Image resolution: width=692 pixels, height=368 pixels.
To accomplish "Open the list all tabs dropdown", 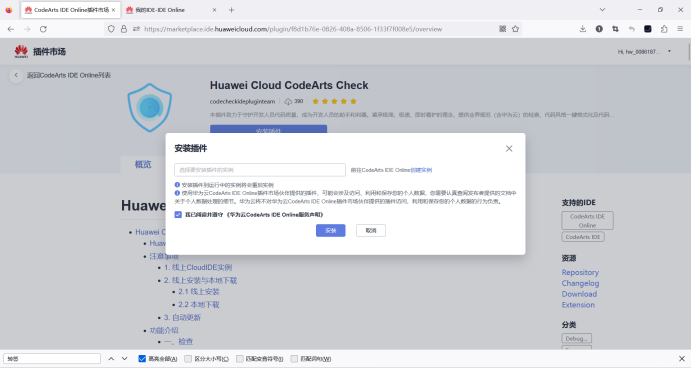I will point(602,10).
